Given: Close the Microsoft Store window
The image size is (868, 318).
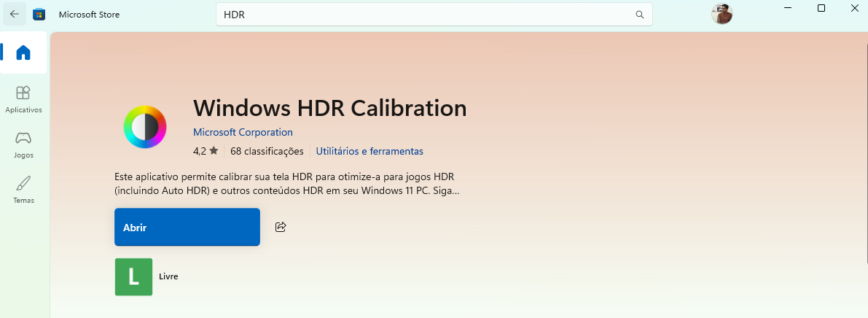Looking at the screenshot, I should click(x=855, y=8).
